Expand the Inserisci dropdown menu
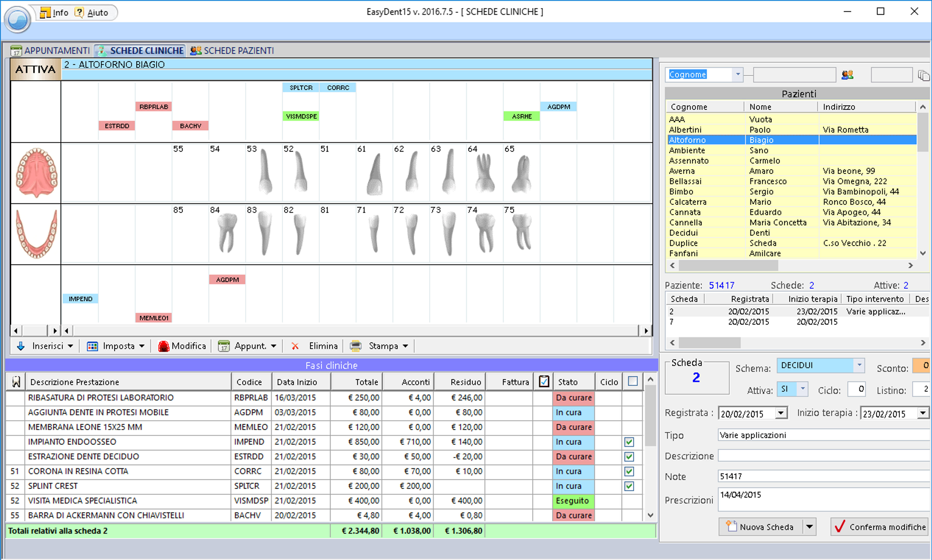This screenshot has height=560, width=932. click(x=70, y=346)
